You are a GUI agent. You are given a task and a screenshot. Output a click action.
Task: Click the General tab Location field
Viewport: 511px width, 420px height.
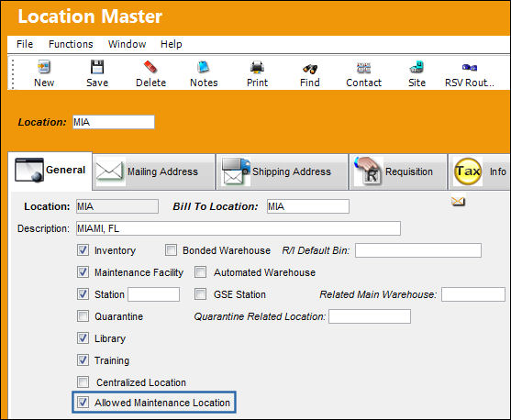[117, 206]
